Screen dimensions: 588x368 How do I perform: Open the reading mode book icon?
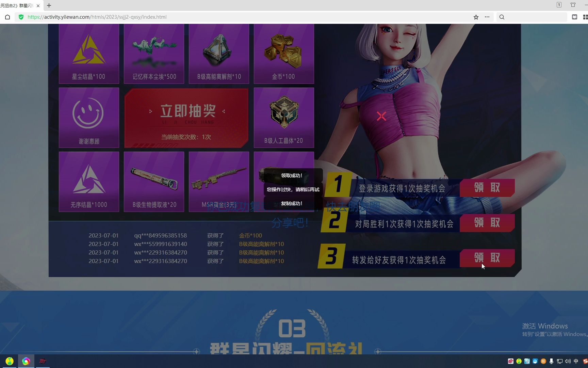coord(575,17)
